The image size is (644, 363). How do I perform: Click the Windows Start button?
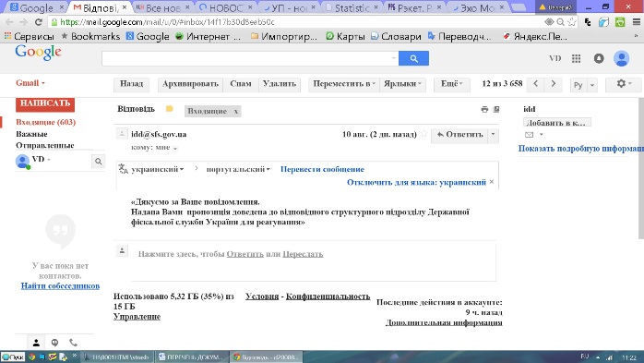(x=13, y=357)
